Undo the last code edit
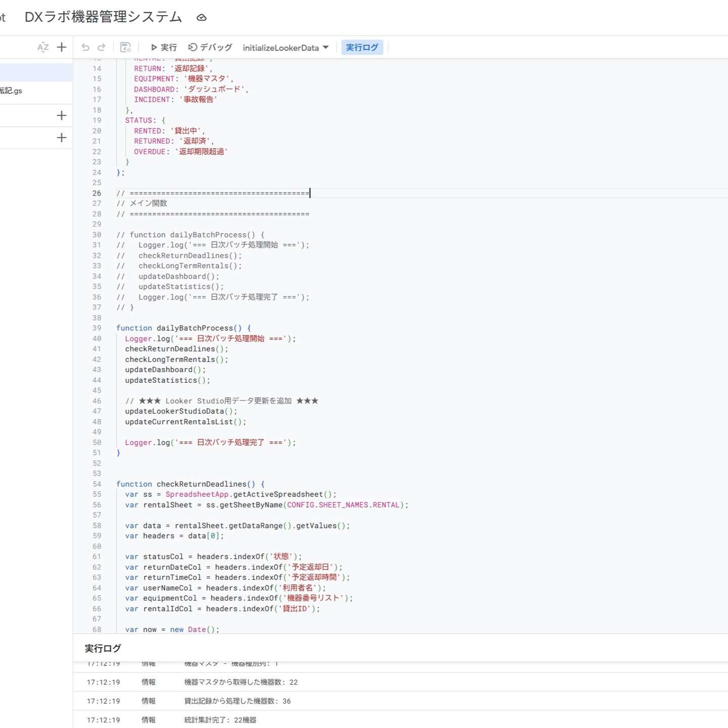728x728 pixels. (85, 47)
